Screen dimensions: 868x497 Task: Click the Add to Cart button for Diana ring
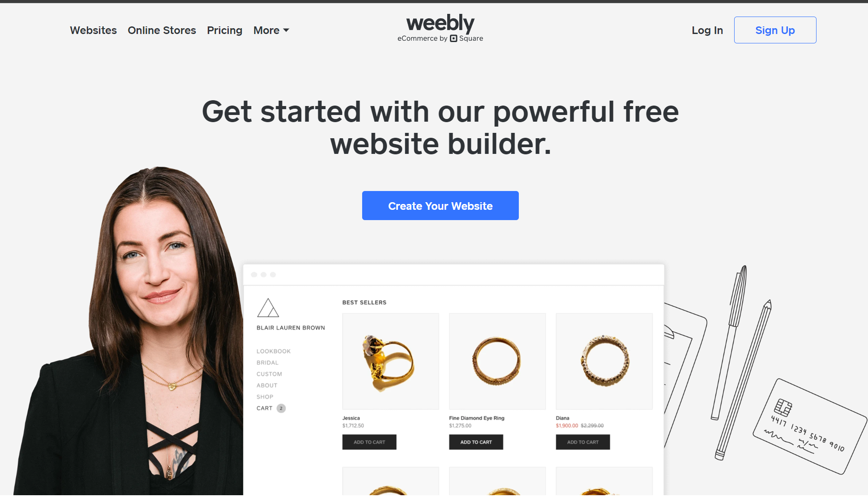coord(582,442)
